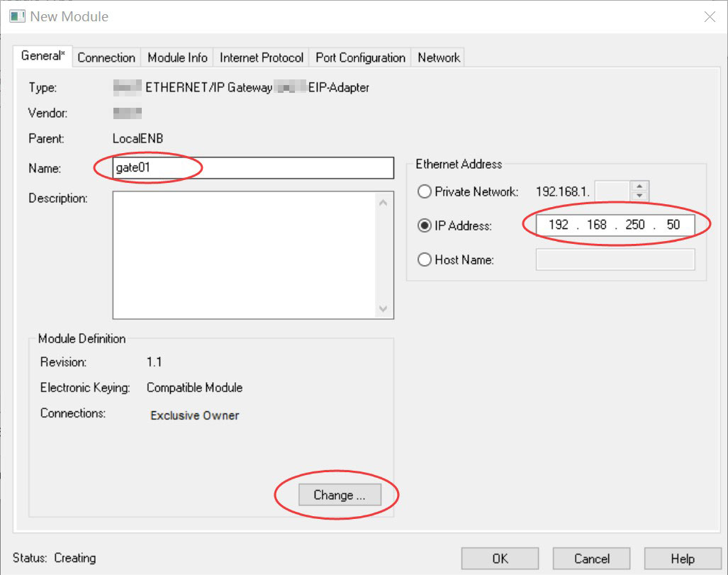Click the New Module window icon

pos(17,16)
